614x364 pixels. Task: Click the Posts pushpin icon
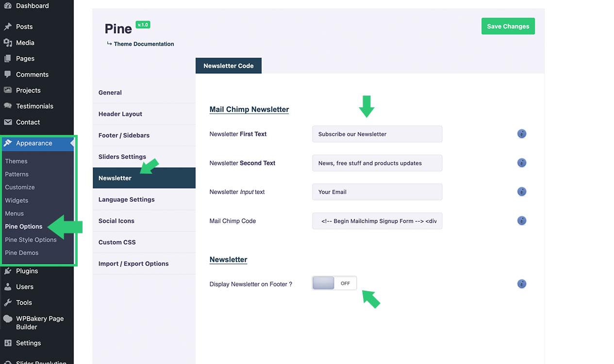(8, 27)
